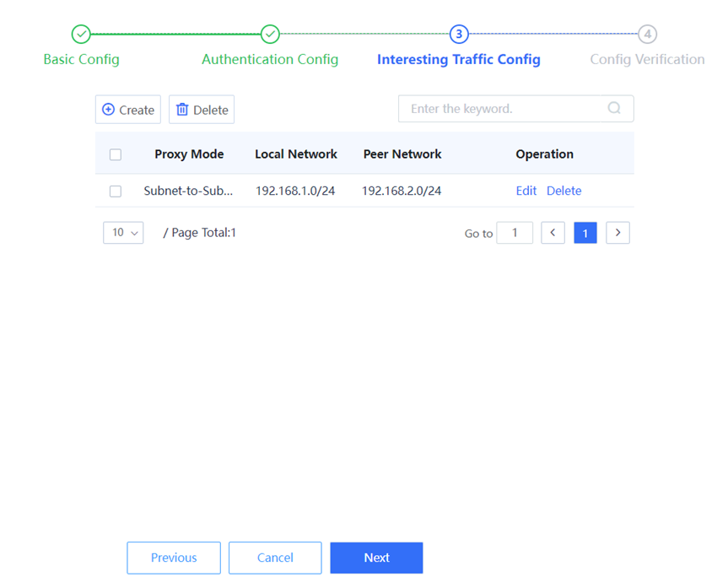Click the Go to page number field
This screenshot has width=728, height=577.
click(x=515, y=233)
